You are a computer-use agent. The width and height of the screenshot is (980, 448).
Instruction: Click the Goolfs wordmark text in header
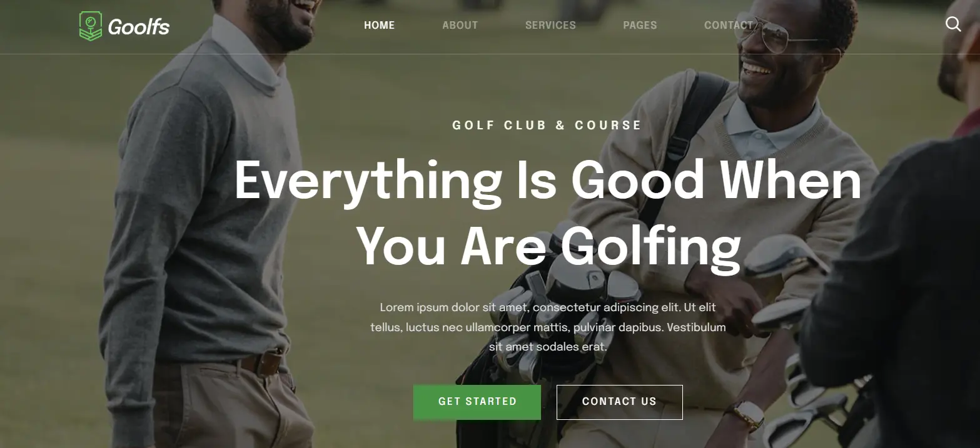tap(139, 27)
